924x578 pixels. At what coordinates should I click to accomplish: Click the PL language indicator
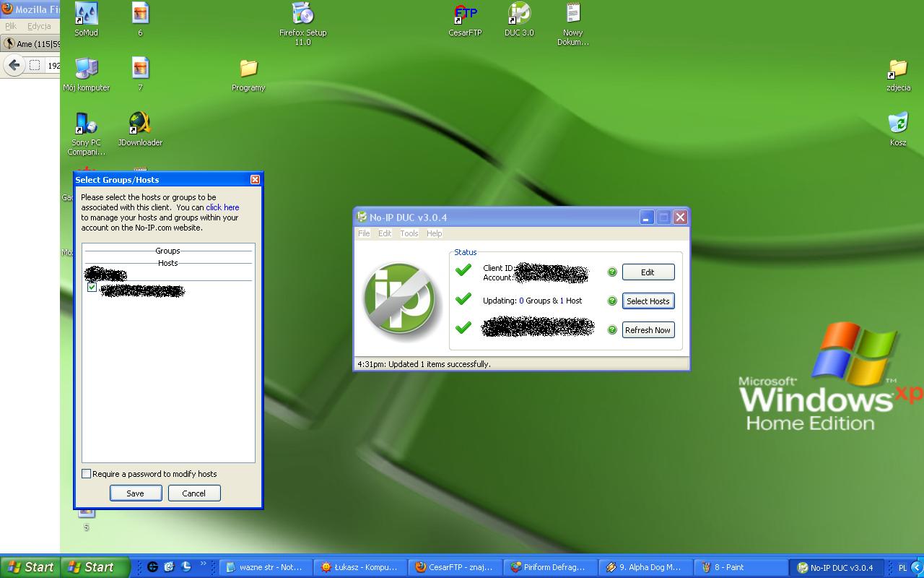[902, 568]
